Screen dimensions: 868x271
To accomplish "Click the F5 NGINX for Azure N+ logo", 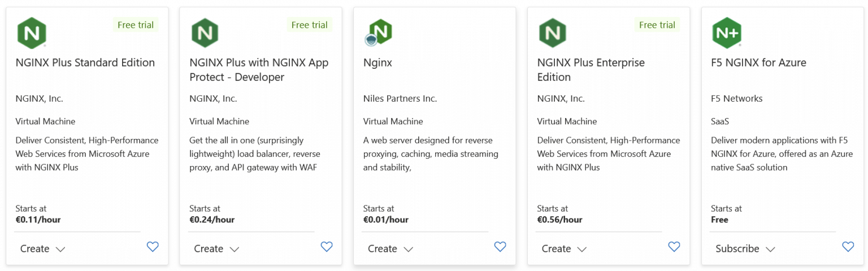I will tap(726, 33).
